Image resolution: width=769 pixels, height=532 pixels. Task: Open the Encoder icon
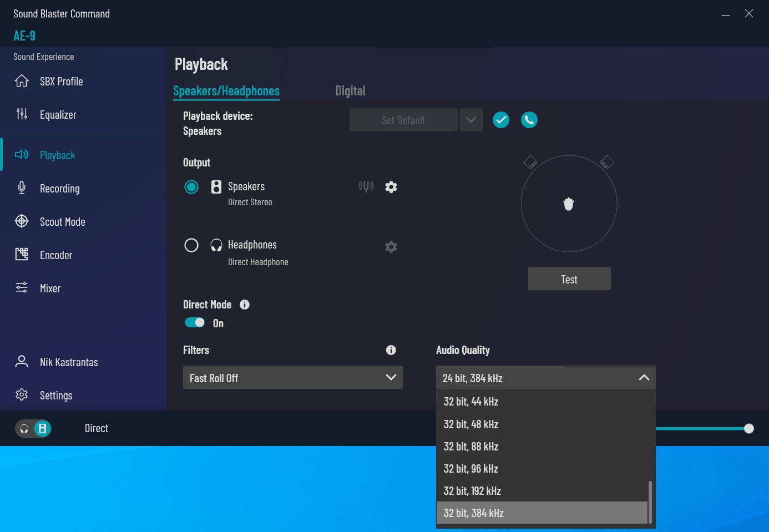pyautogui.click(x=22, y=255)
